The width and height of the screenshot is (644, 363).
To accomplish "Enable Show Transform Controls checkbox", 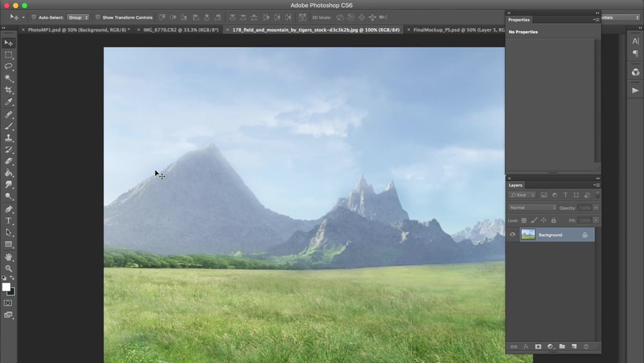I will coord(98,17).
